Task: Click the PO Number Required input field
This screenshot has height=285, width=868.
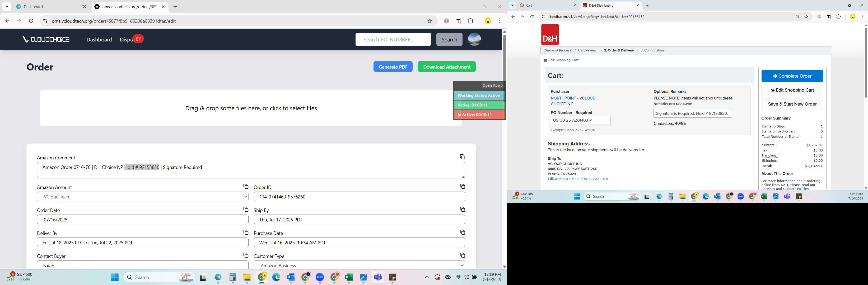Action: pos(580,120)
